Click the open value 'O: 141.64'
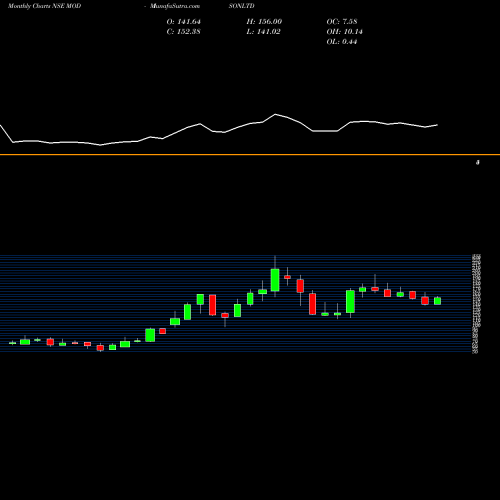 [184, 21]
